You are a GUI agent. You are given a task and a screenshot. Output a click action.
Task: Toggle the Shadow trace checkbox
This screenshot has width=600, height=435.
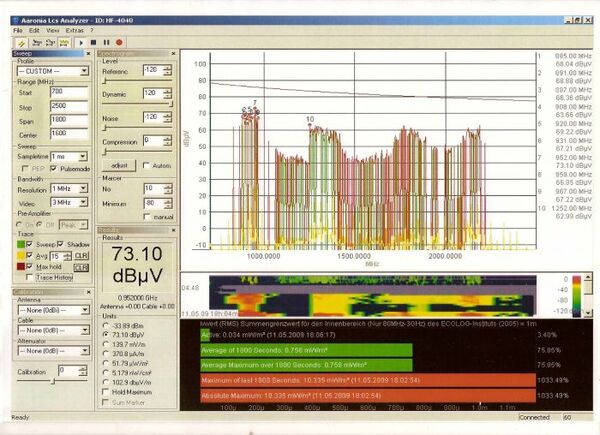[60, 244]
